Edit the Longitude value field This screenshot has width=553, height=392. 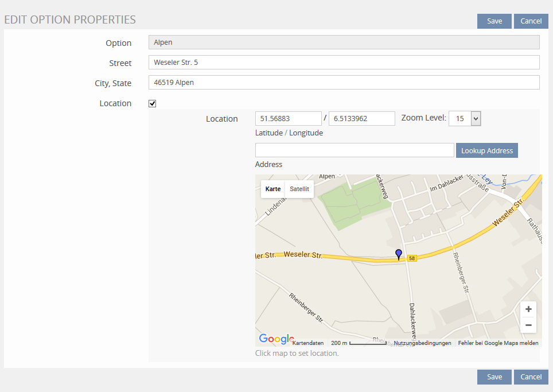[x=361, y=119]
